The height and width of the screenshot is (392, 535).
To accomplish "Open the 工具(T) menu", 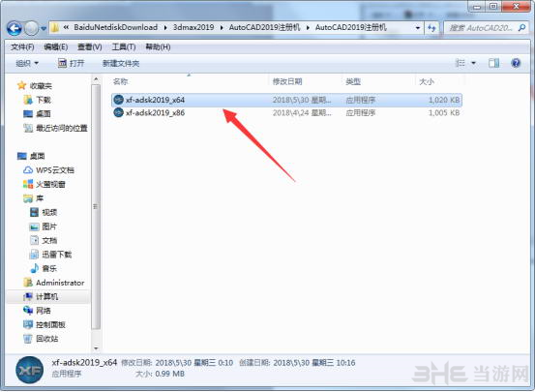I will [x=124, y=46].
